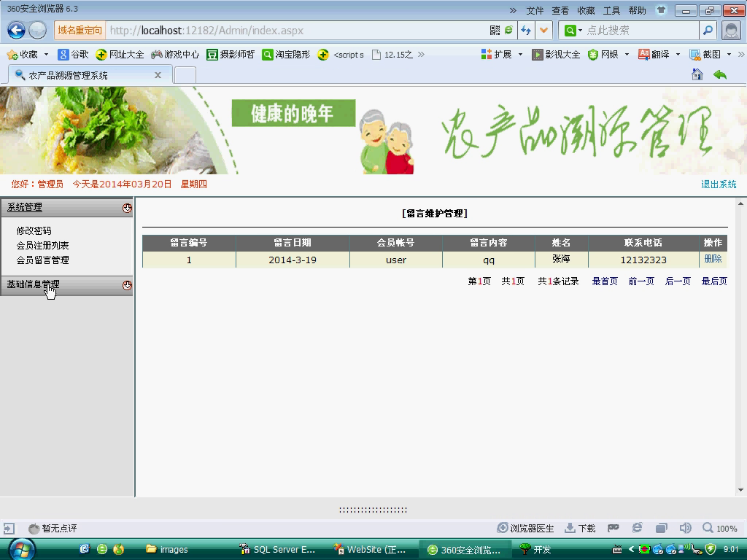Open the 淘宝隐形 bookmark
This screenshot has width=747, height=560.
(x=286, y=55)
